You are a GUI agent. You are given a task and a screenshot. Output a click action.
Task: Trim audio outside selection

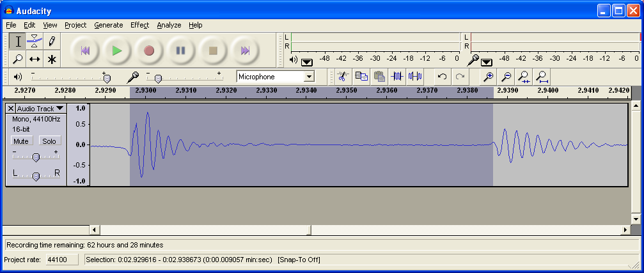tap(397, 76)
